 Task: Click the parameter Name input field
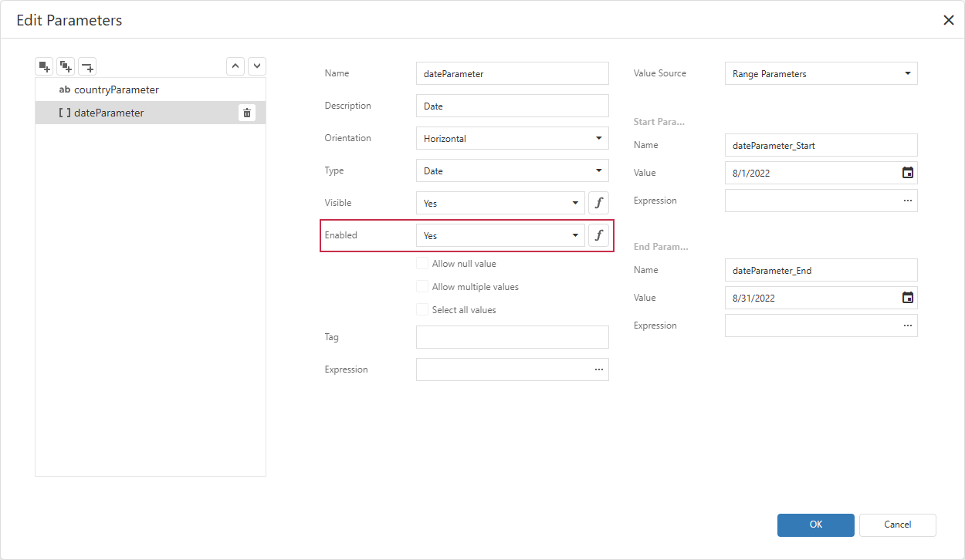[513, 73]
